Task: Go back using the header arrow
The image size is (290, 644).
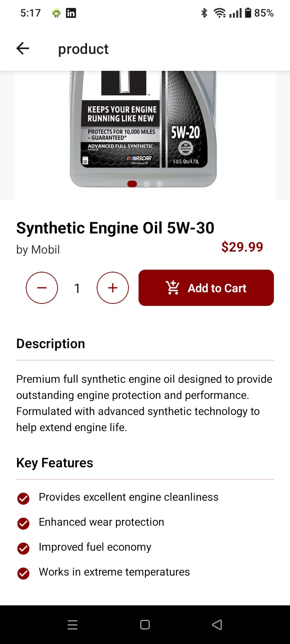Action: [x=23, y=49]
